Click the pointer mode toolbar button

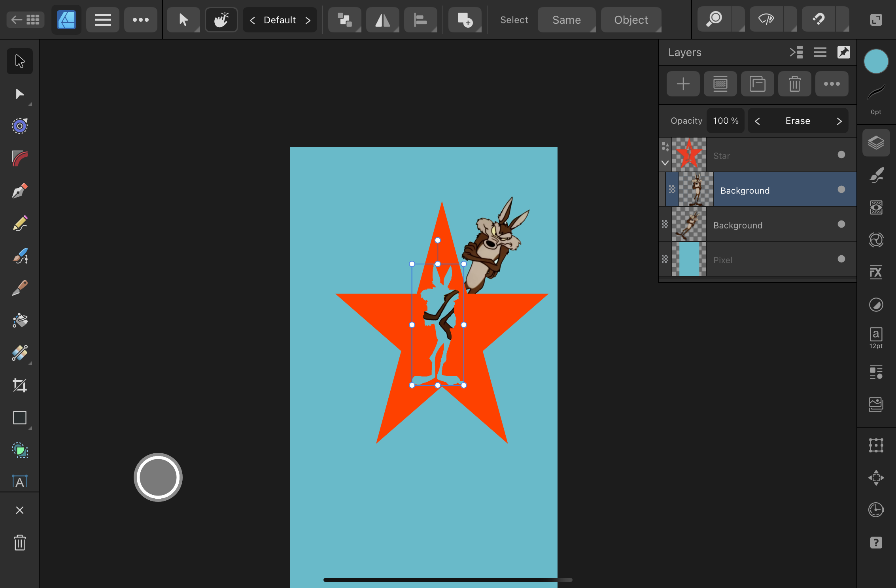click(x=183, y=20)
